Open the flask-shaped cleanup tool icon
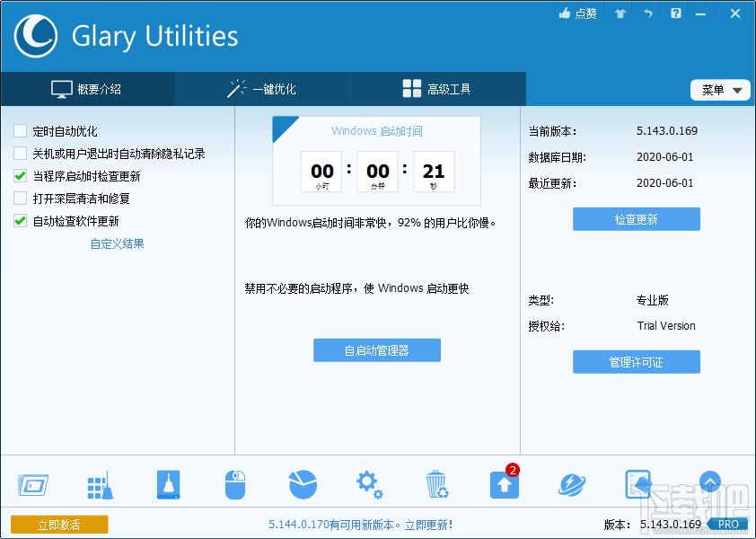Screen dimensions: 756x539 (x=167, y=483)
